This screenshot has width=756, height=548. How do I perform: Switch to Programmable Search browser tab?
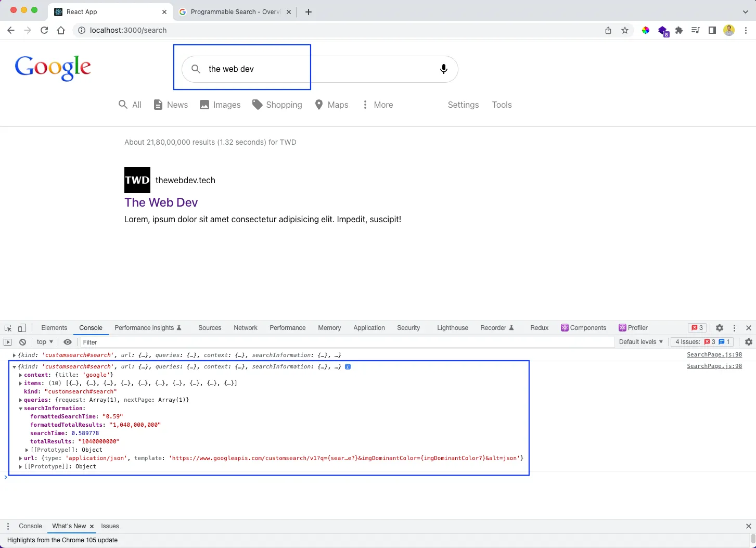click(234, 12)
